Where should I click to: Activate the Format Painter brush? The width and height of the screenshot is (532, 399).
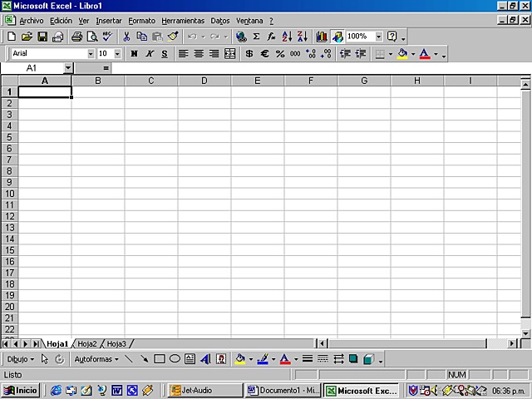click(x=173, y=37)
